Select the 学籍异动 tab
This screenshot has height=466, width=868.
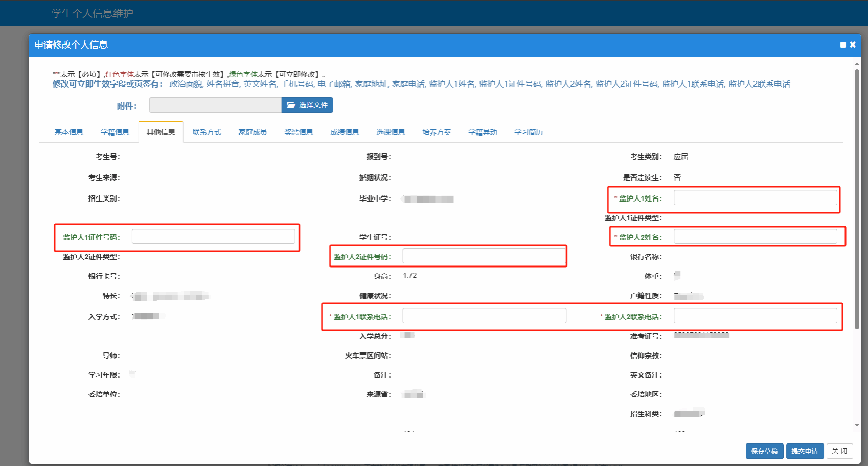tap(483, 132)
